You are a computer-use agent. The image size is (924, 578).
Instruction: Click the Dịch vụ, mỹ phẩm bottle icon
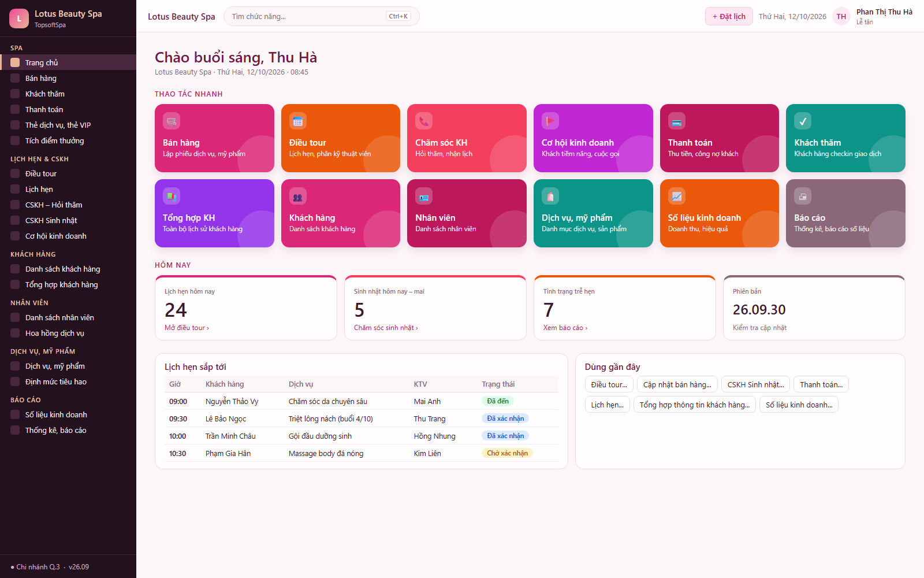click(x=550, y=196)
